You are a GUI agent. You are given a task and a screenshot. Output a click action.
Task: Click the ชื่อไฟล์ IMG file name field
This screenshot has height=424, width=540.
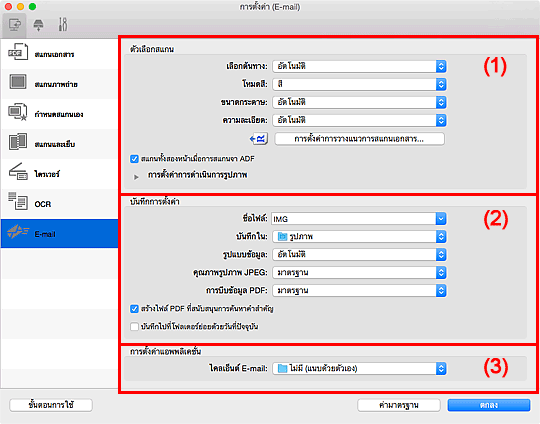click(x=354, y=219)
